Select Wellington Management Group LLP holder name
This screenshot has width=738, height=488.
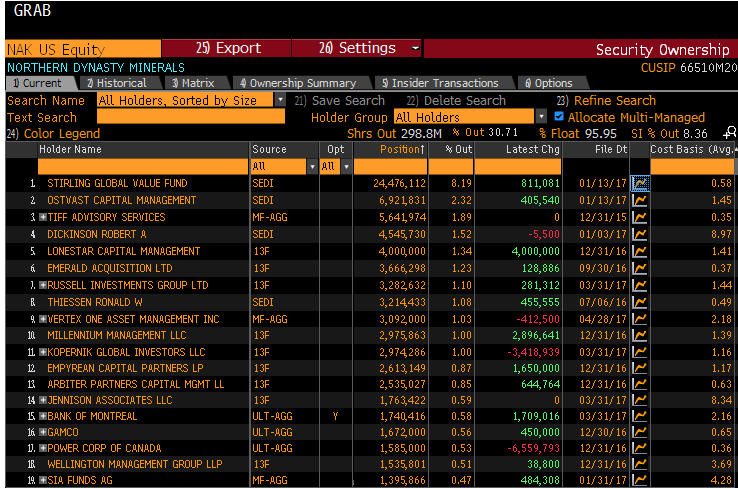(135, 464)
